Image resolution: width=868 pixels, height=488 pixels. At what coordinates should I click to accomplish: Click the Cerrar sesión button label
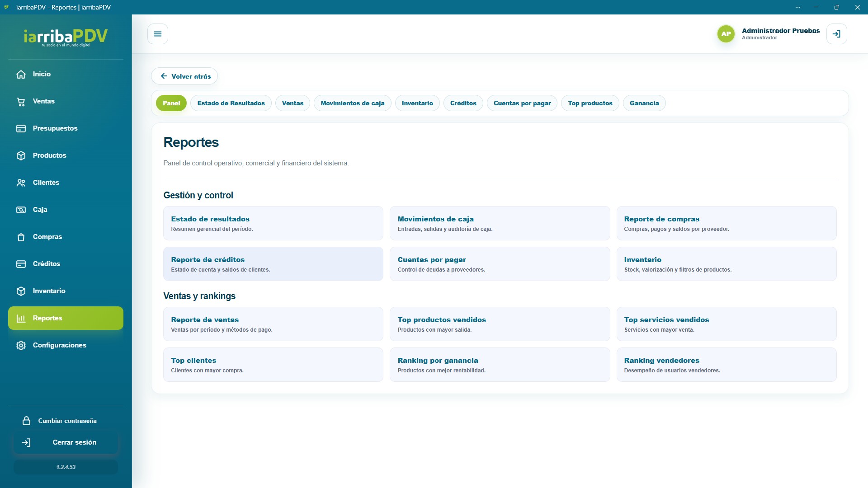[x=75, y=442]
